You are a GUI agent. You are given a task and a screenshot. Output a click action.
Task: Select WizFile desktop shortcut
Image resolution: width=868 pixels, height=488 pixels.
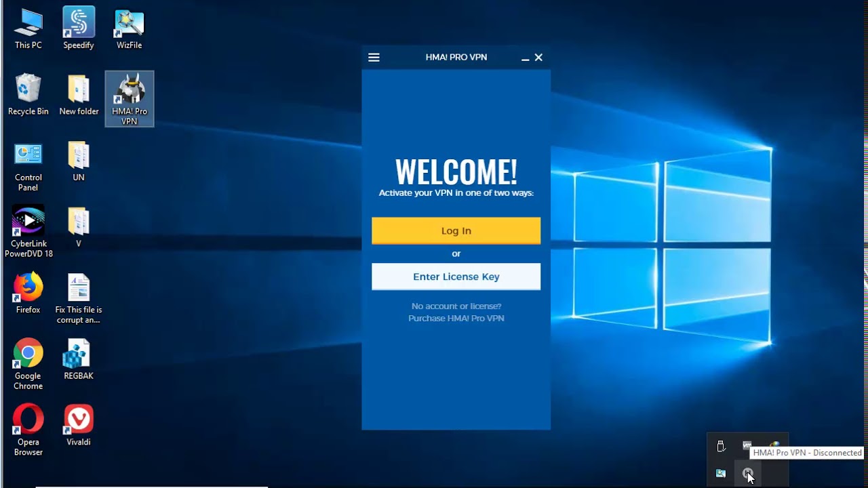pyautogui.click(x=129, y=28)
